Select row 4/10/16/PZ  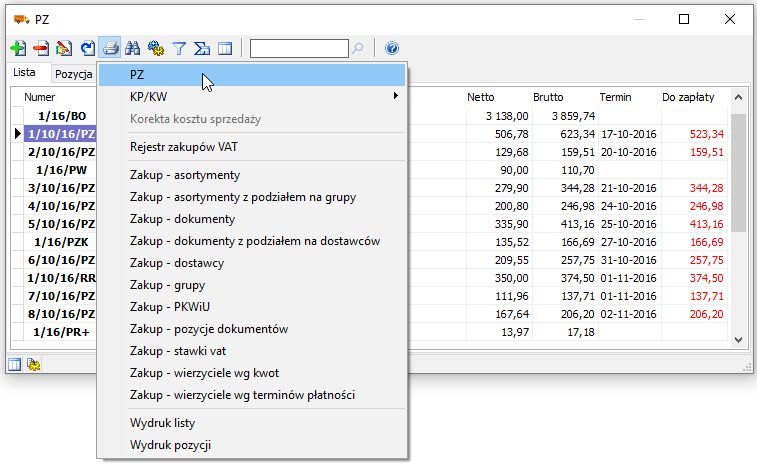click(61, 206)
